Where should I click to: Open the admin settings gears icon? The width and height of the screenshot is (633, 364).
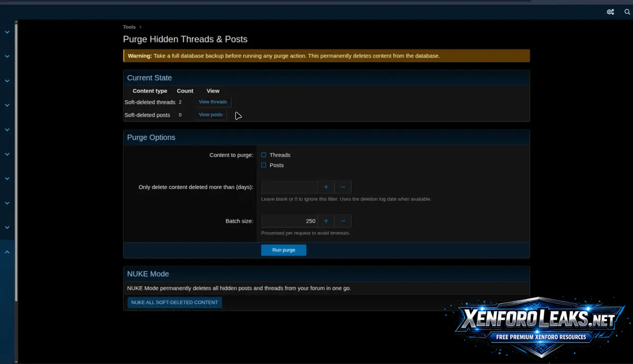pos(610,12)
